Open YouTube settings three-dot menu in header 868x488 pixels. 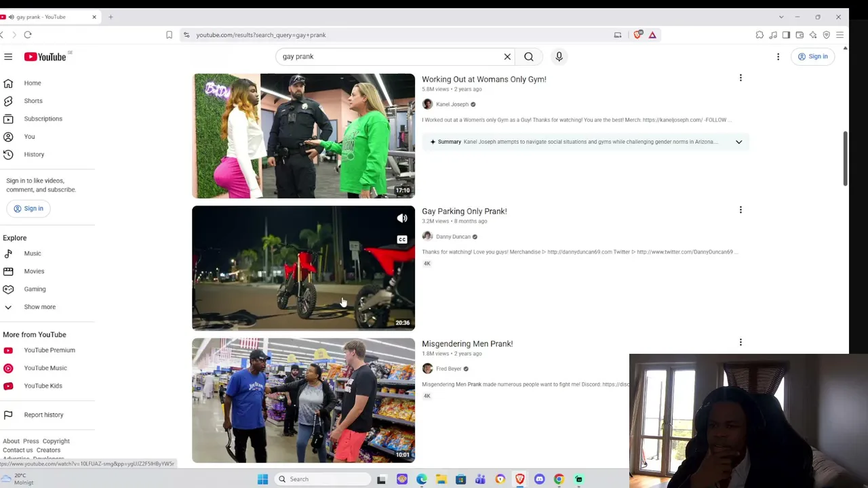click(778, 57)
